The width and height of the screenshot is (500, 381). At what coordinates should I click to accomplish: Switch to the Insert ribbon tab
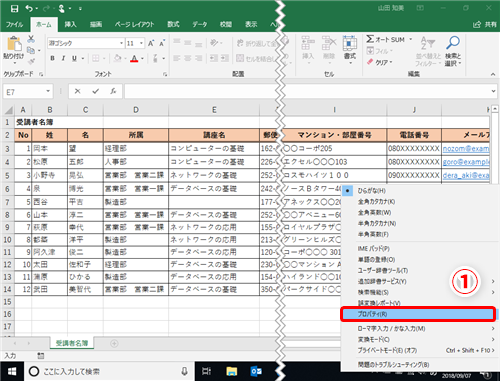pos(70,24)
